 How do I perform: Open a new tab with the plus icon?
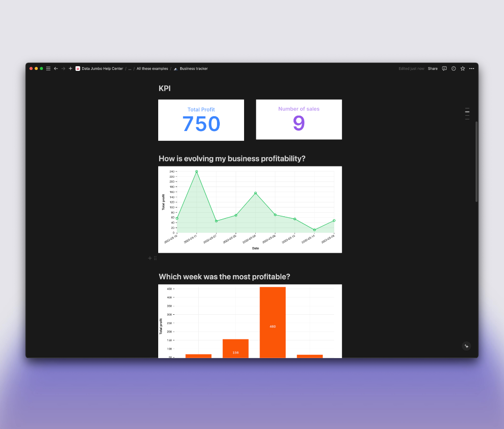(x=70, y=69)
